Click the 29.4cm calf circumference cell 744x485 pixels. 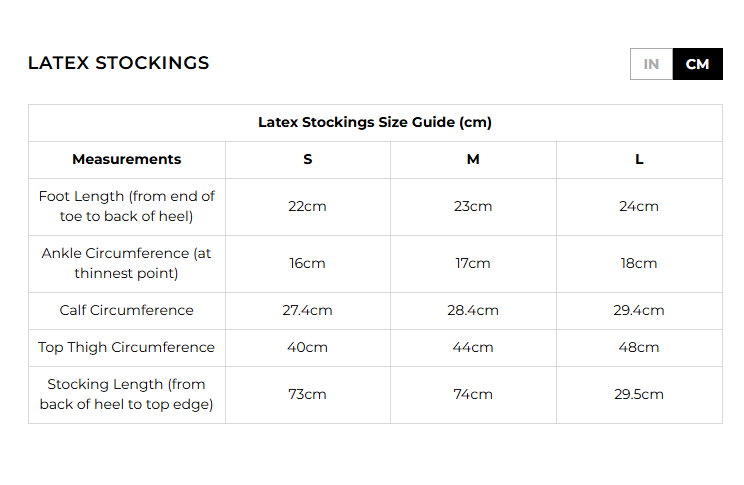[639, 310]
